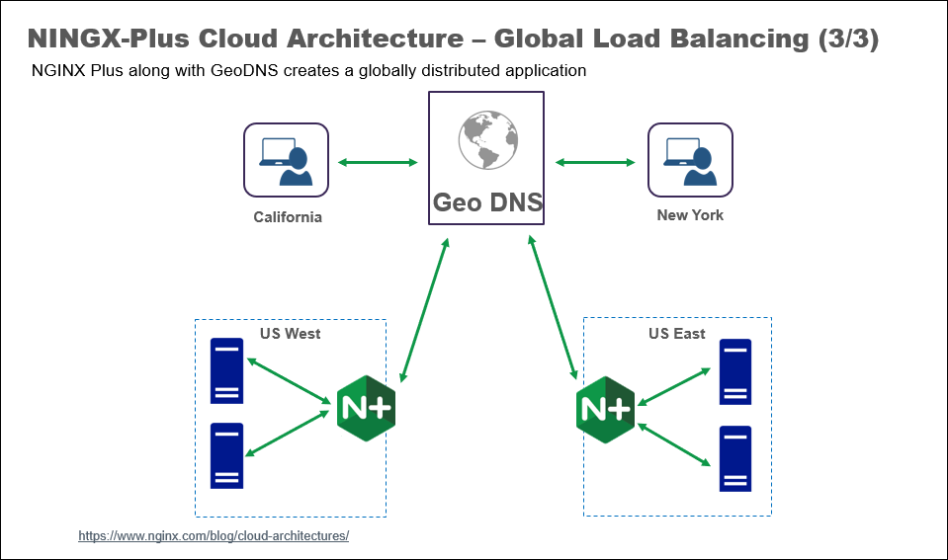Click the 'New York' label
Image resolution: width=948 pixels, height=560 pixels.
click(x=690, y=215)
